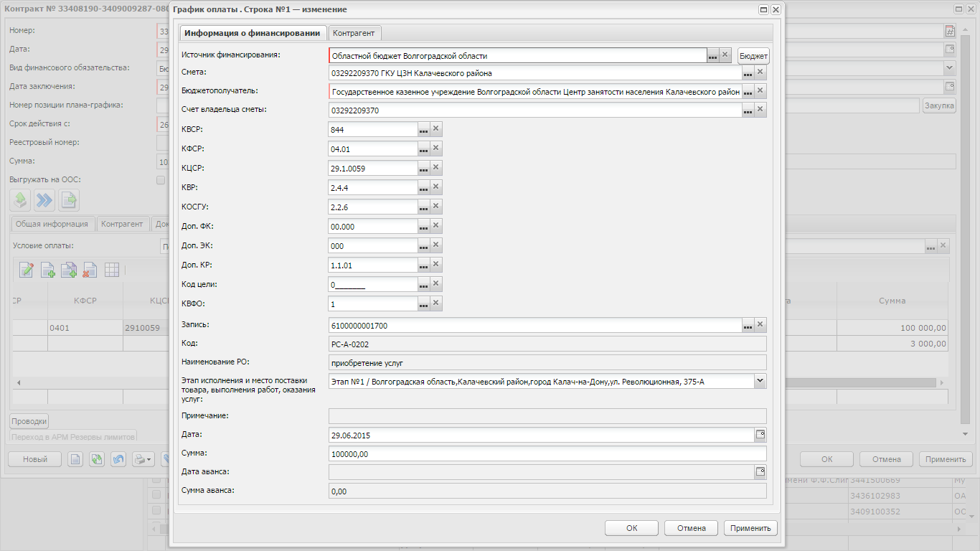Click Применить in the payment schedule dialog
The width and height of the screenshot is (980, 551).
tap(750, 528)
